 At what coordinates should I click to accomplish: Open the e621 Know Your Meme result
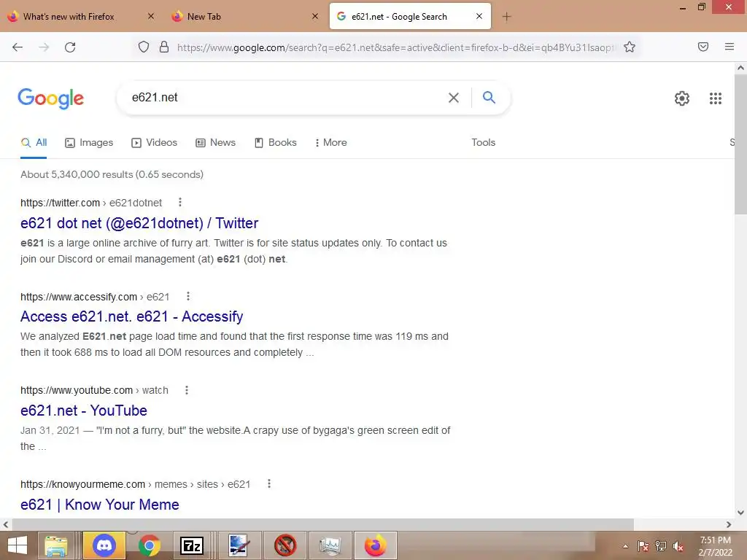pyautogui.click(x=99, y=505)
